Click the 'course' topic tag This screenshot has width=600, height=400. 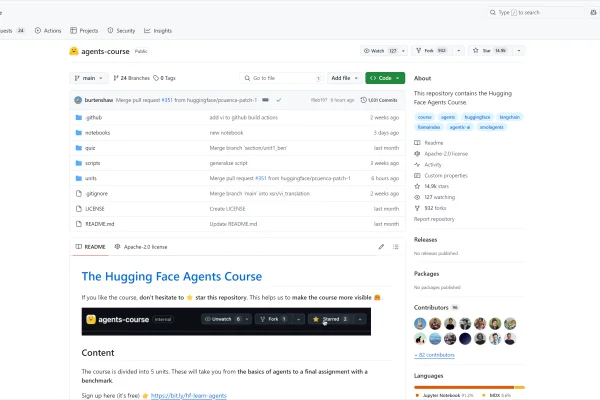425,117
